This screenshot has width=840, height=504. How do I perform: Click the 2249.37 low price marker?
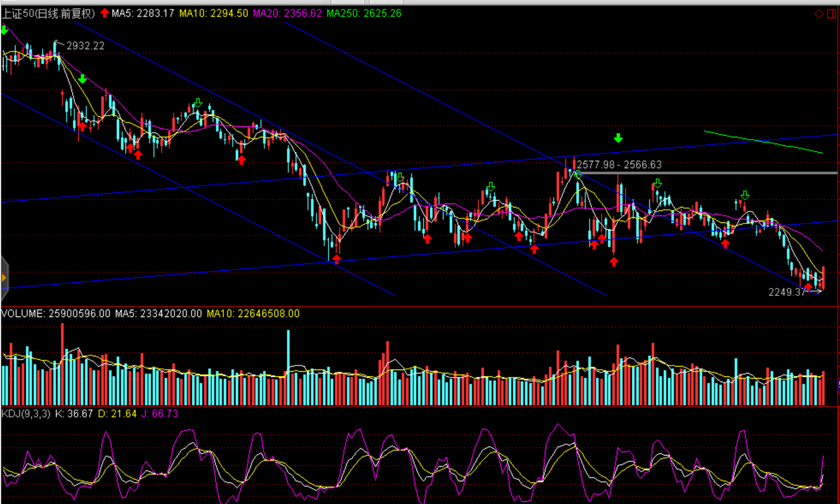pos(786,292)
